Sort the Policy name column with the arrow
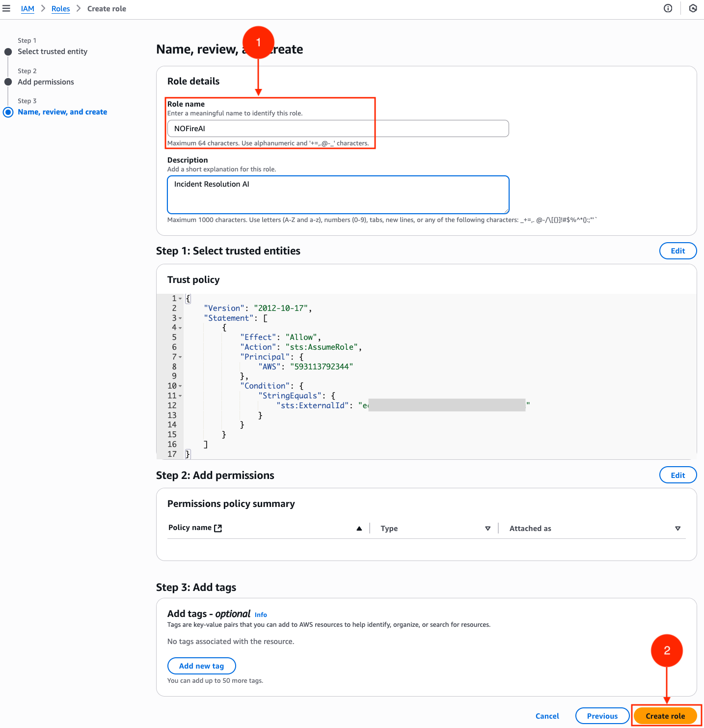The width and height of the screenshot is (704, 728). 359,528
